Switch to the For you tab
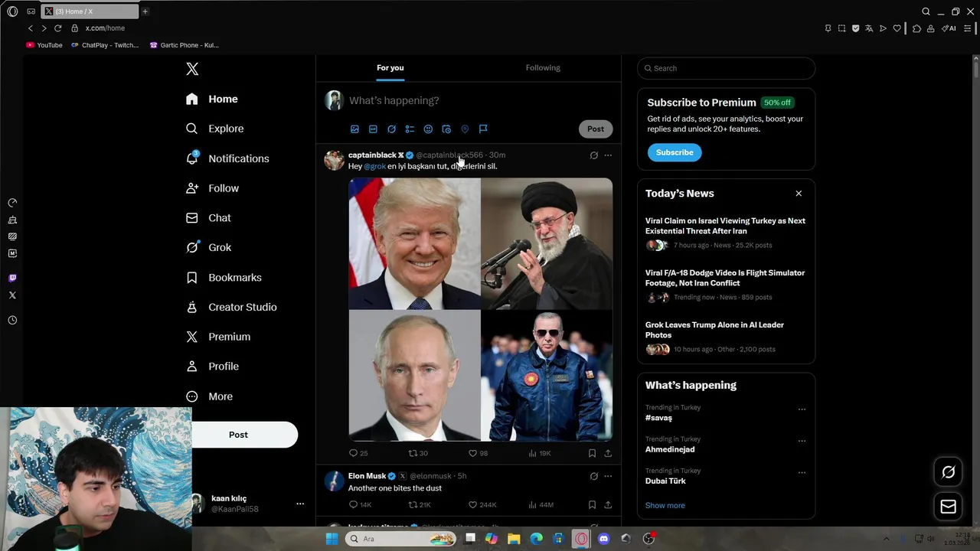 click(390, 68)
